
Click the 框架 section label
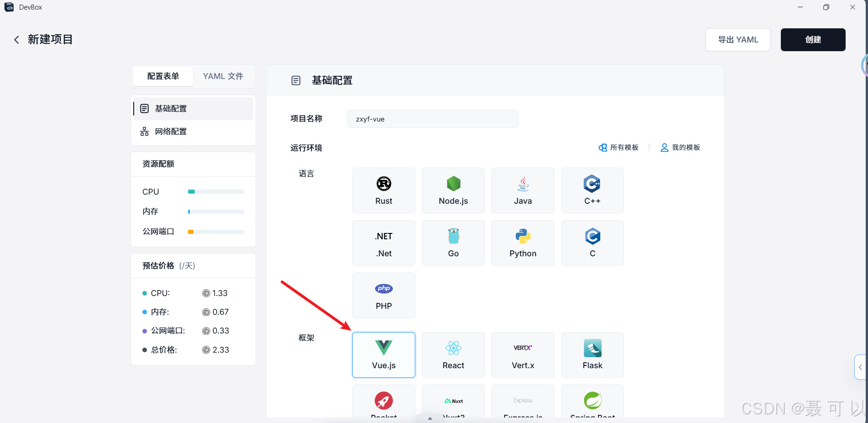coord(306,338)
